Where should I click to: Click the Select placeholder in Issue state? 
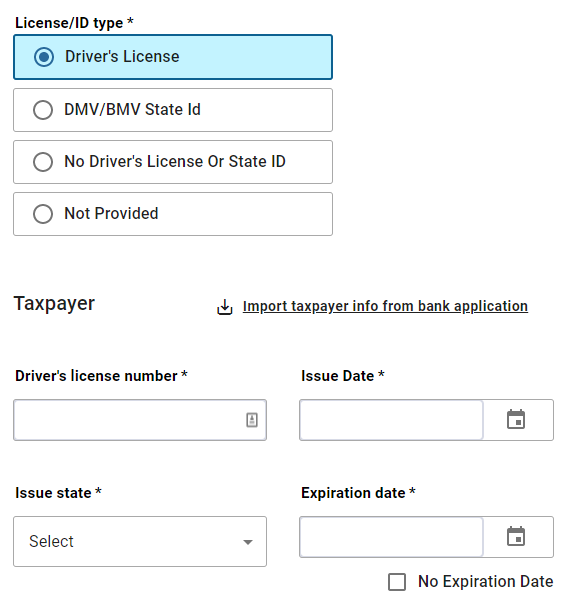tap(51, 541)
